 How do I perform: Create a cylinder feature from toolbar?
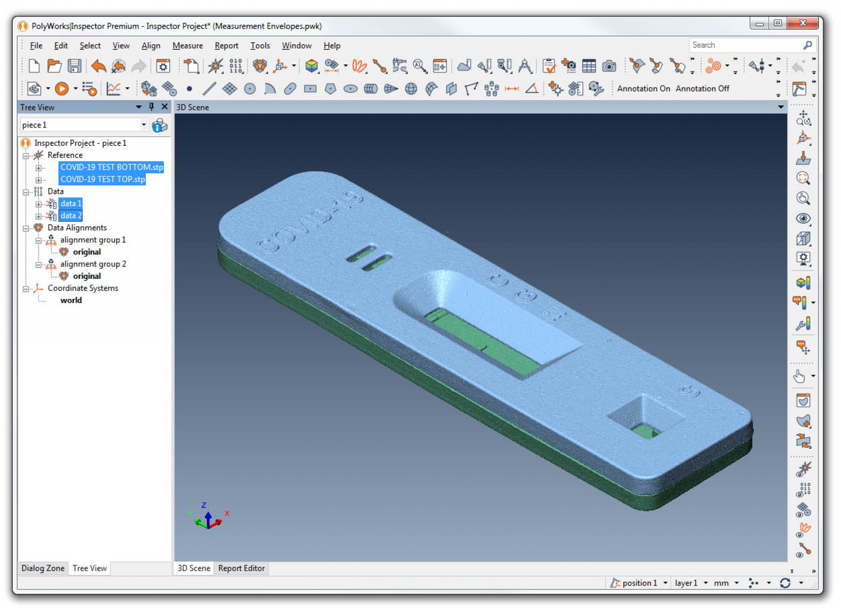[x=370, y=89]
